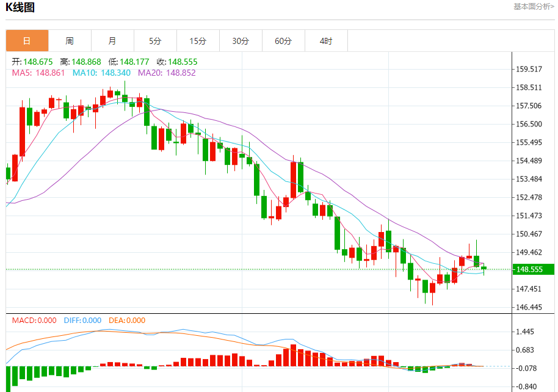Switch to the 周 weekly tab
The image size is (558, 392).
(70, 41)
